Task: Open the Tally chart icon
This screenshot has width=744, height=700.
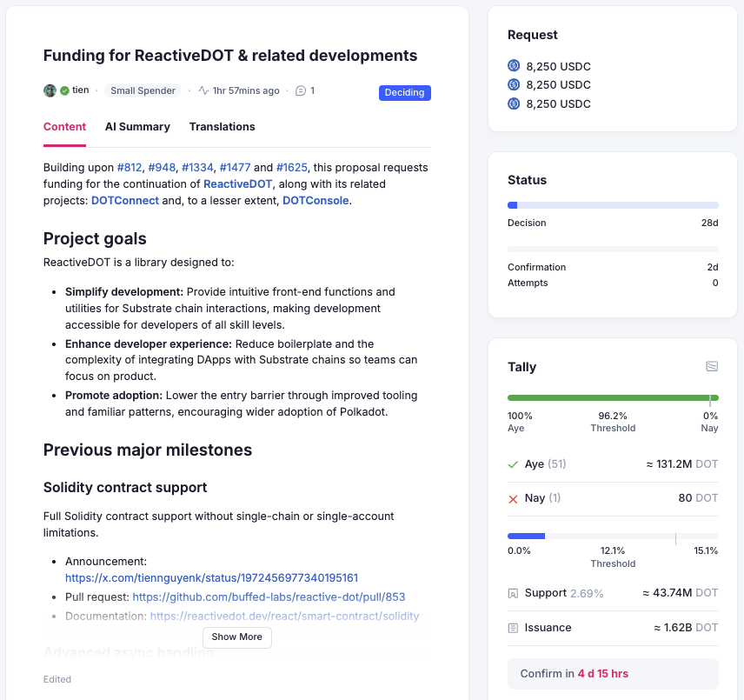Action: click(x=712, y=367)
